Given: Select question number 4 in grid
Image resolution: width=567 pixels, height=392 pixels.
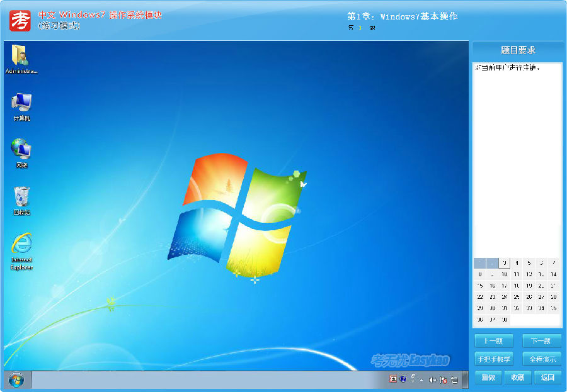Looking at the screenshot, I should [517, 263].
